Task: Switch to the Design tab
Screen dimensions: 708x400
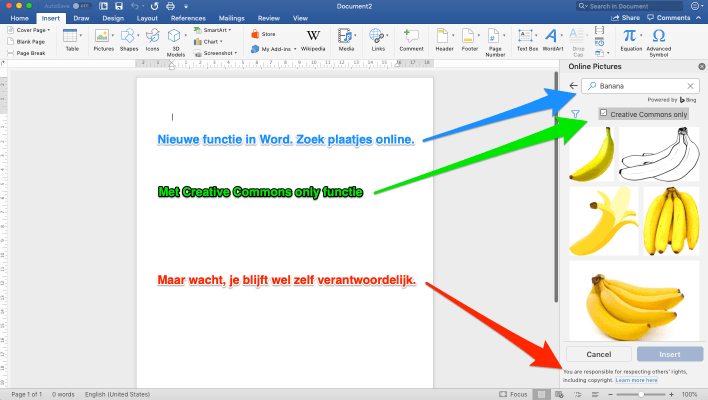Action: click(113, 18)
